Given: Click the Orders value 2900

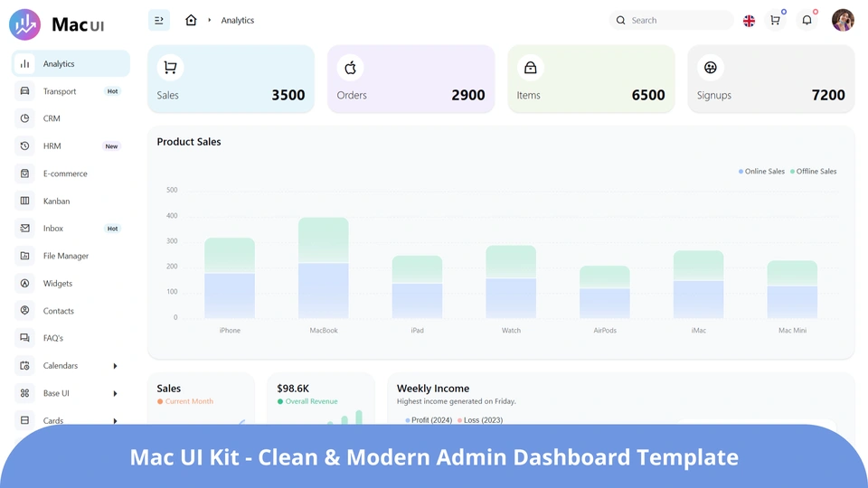Looking at the screenshot, I should [x=467, y=95].
